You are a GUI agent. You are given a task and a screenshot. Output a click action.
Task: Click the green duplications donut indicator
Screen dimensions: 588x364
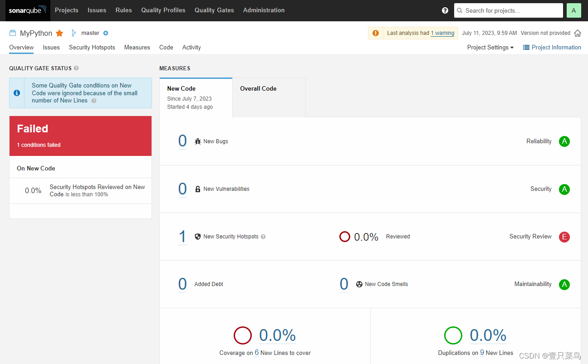tap(453, 335)
